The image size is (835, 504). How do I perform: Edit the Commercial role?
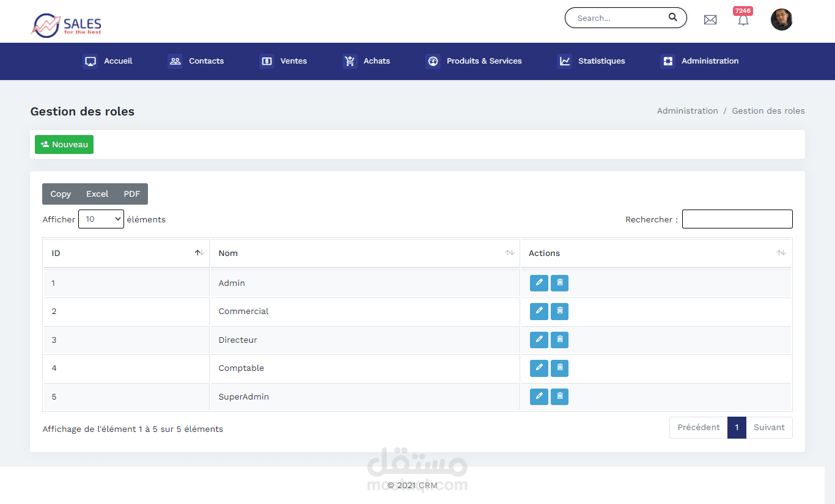pos(539,312)
